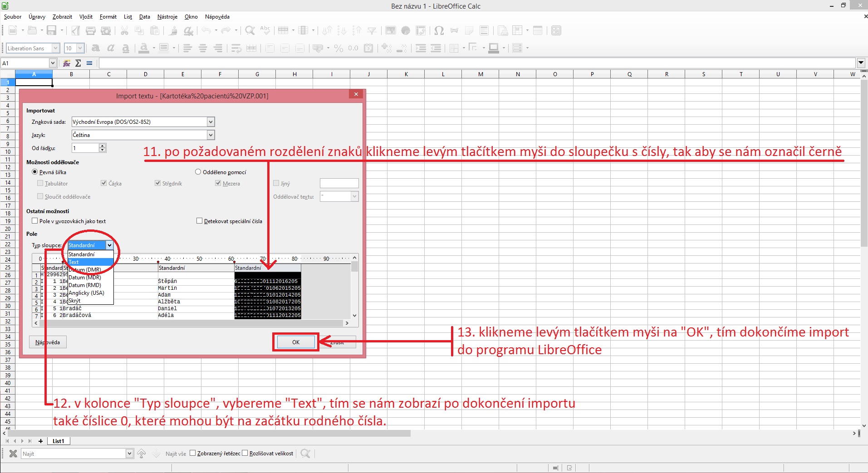
Task: Enable Detekovat speciální čísla checkbox
Action: [199, 221]
